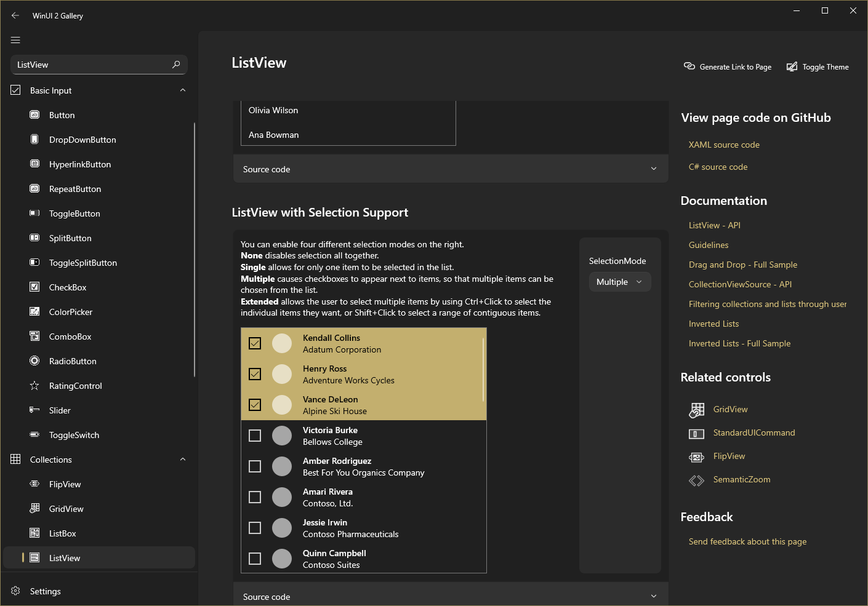Check the Victoria Burke checkbox
Viewport: 868px width, 606px height.
[254, 435]
